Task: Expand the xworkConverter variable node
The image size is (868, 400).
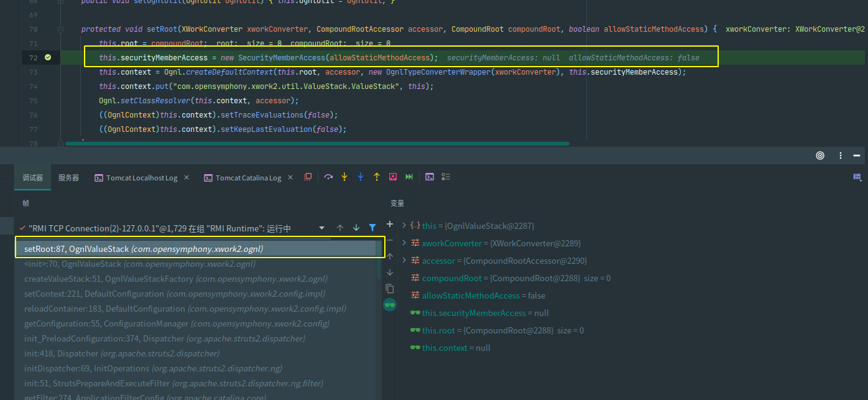Action: tap(405, 243)
